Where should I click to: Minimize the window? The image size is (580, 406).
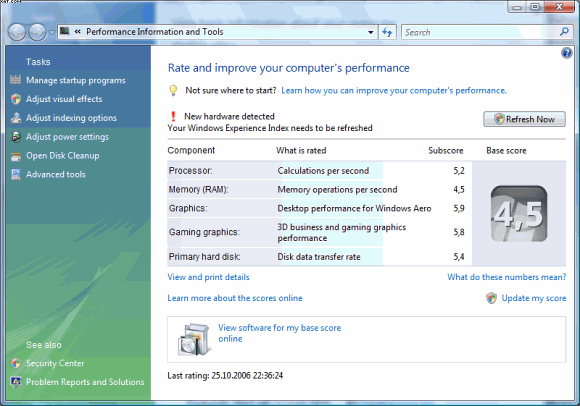(517, 7)
